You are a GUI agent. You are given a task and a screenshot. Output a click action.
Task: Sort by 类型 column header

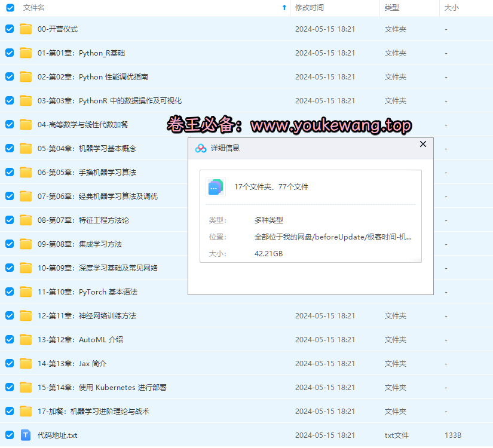pyautogui.click(x=392, y=8)
